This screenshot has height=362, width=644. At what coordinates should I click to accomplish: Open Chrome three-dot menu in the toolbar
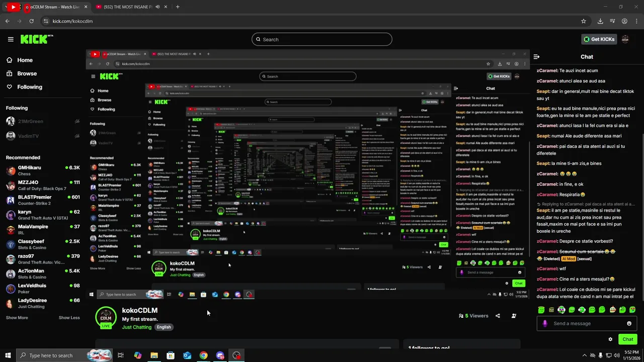coord(636,21)
